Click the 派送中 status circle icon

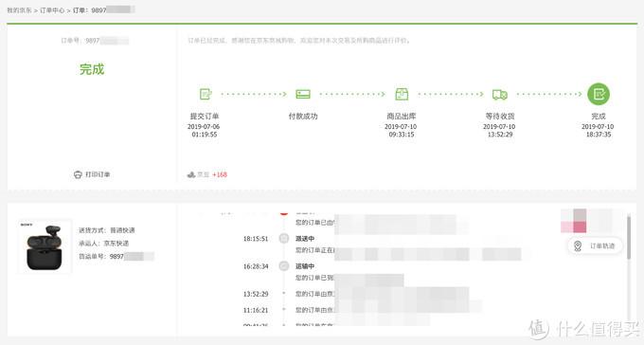284,239
